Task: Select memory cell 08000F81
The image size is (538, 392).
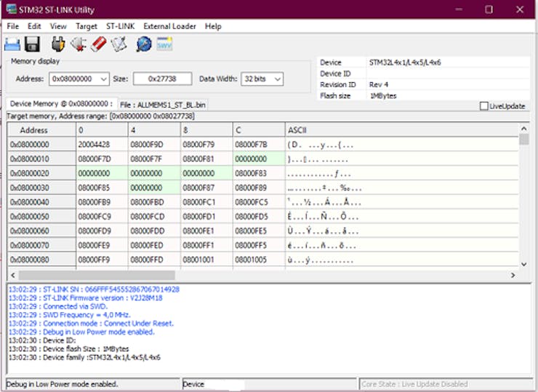Action: pyautogui.click(x=206, y=159)
